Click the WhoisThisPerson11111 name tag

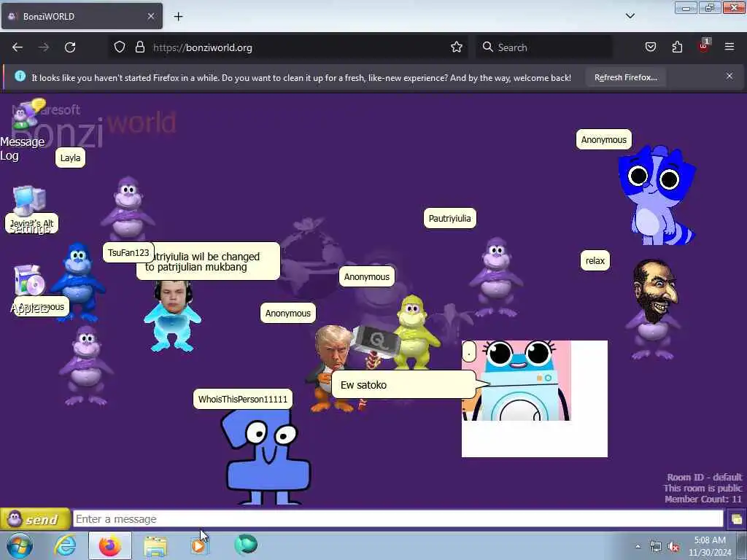pyautogui.click(x=243, y=399)
